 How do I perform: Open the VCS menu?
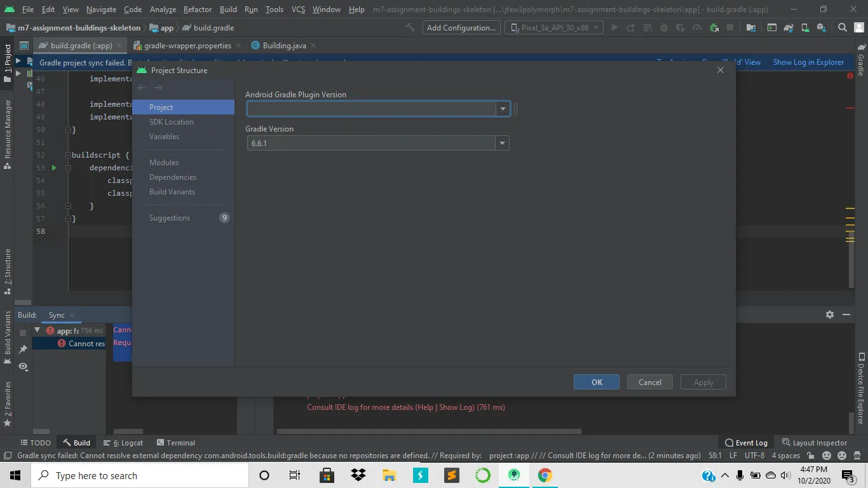point(298,10)
